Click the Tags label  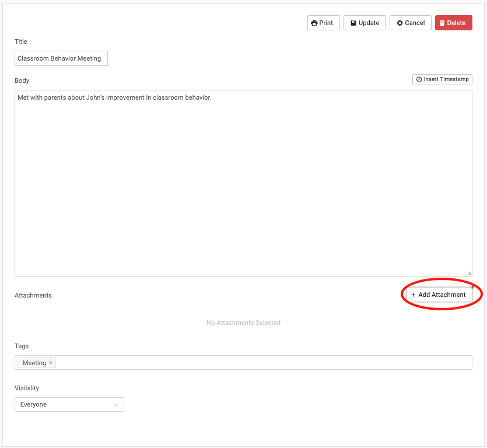22,346
